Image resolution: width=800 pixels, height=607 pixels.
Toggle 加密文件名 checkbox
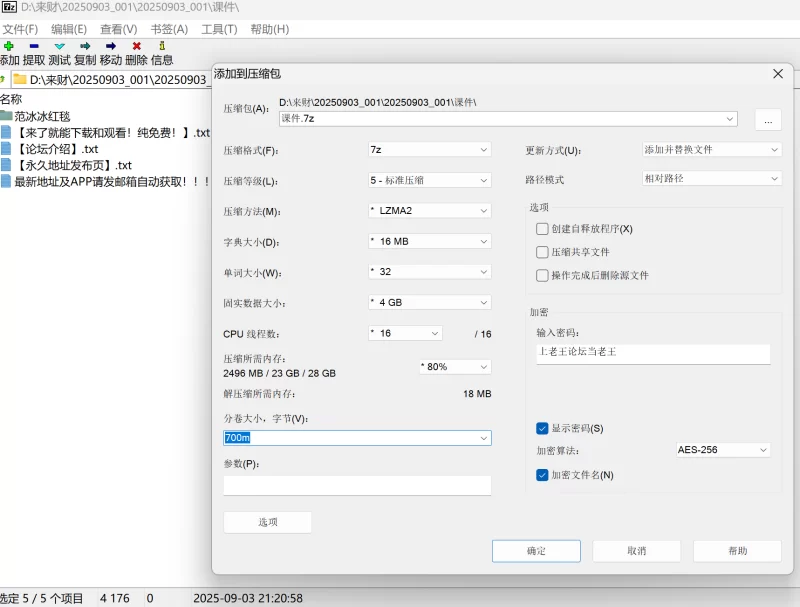542,475
